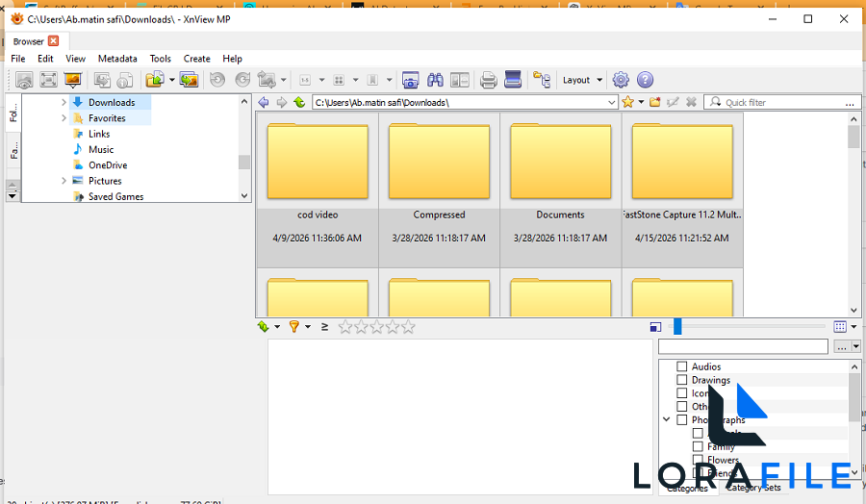866x504 pixels.
Task: Open the Layout dropdown
Action: click(x=582, y=80)
